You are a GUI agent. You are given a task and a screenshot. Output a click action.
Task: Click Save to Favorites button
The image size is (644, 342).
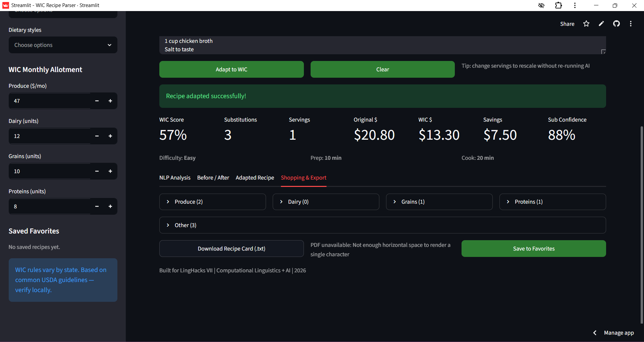coord(534,249)
